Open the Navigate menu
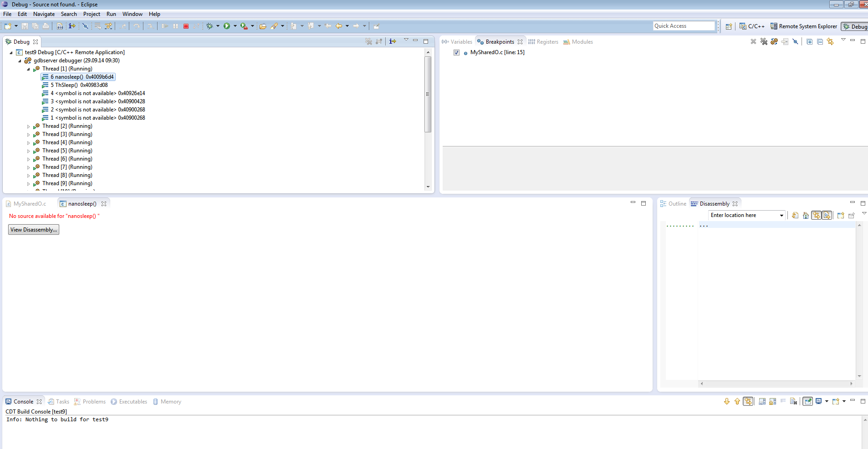868x449 pixels. [x=44, y=14]
